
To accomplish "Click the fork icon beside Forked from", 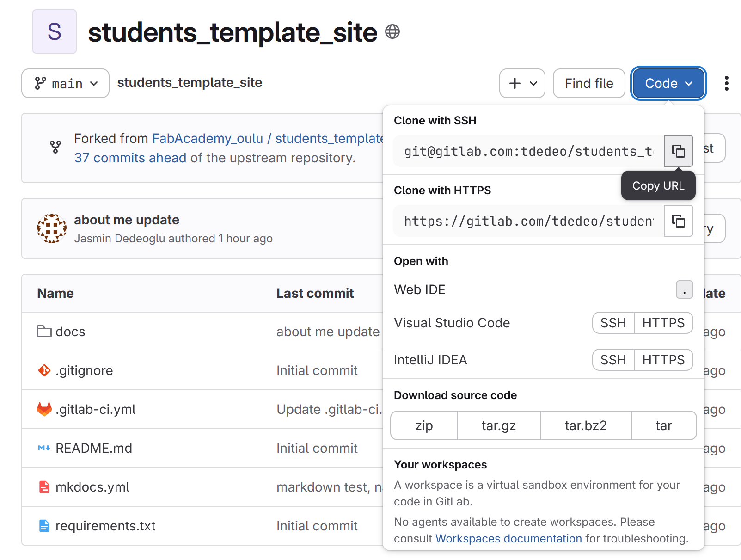I will pos(55,147).
